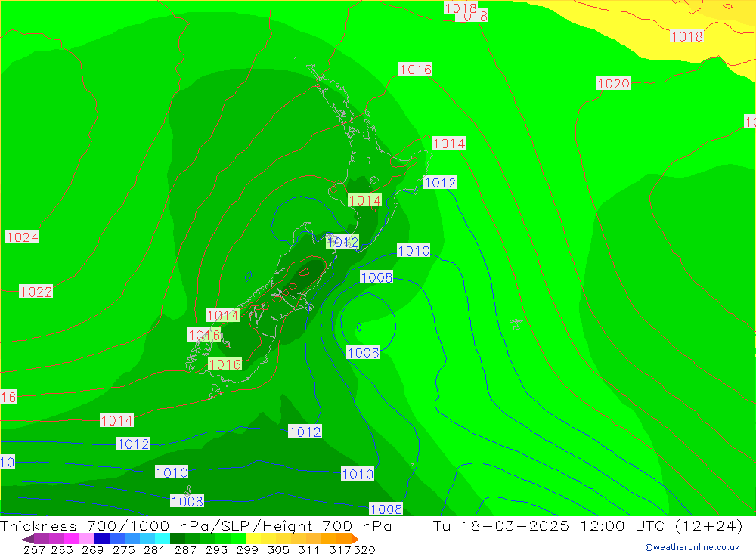Click the legend value 311
Screen dimensions: 756x554
click(308, 549)
